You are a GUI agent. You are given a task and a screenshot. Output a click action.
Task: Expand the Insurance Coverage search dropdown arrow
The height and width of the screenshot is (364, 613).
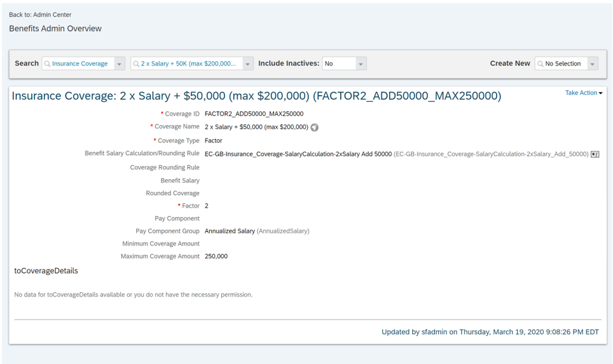120,64
